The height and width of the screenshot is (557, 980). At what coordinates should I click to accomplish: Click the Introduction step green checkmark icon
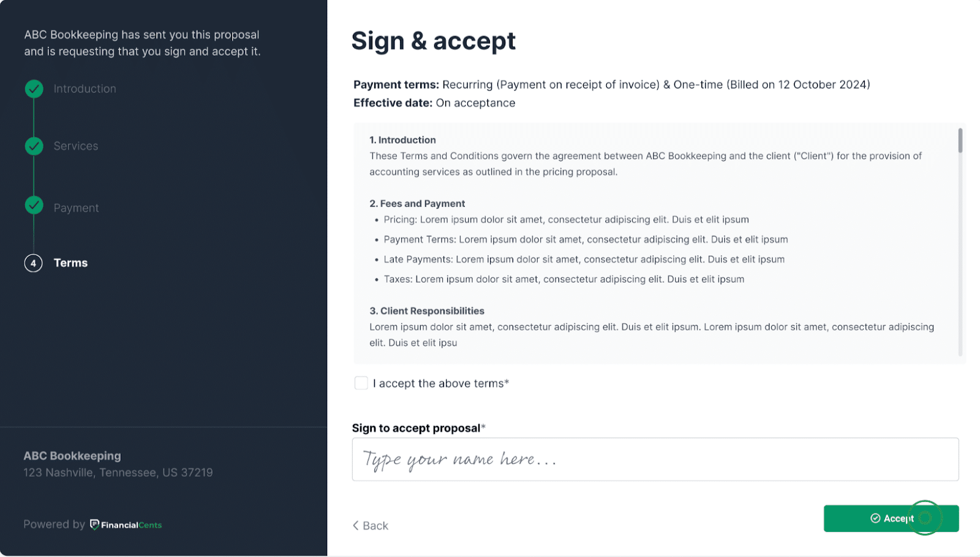click(x=34, y=89)
